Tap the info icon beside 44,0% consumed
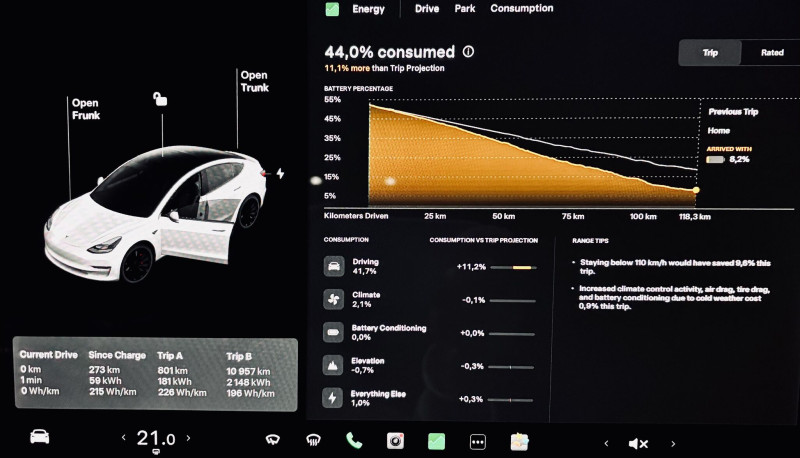This screenshot has width=800, height=458. tap(468, 52)
